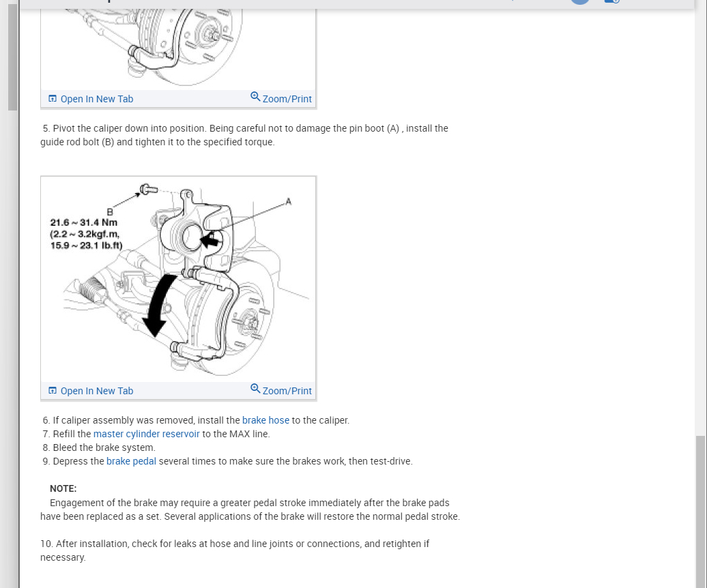Follow the brake pedal link in step 9
The image size is (707, 588).
(131, 461)
